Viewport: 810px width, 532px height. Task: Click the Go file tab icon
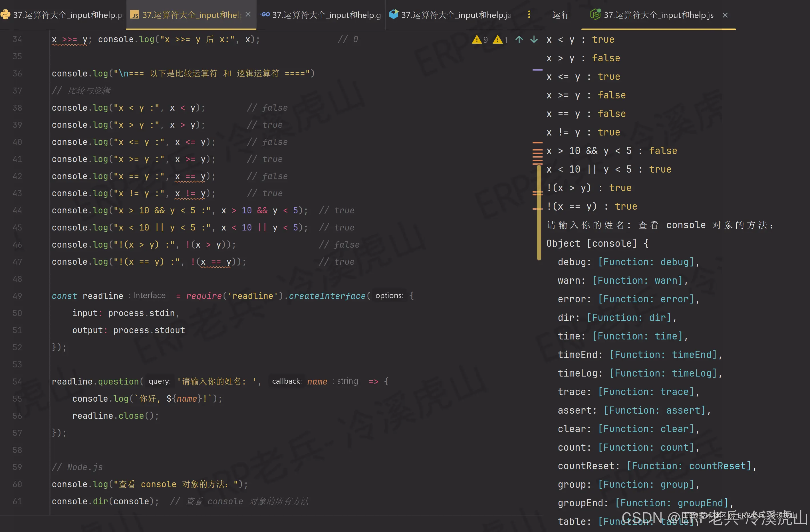click(265, 15)
